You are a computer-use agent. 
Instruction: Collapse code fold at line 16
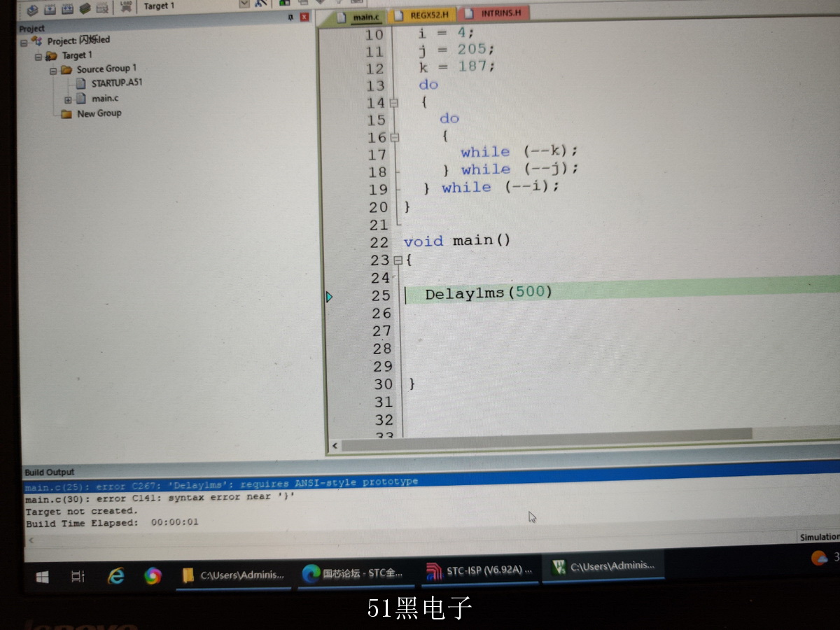[394, 138]
